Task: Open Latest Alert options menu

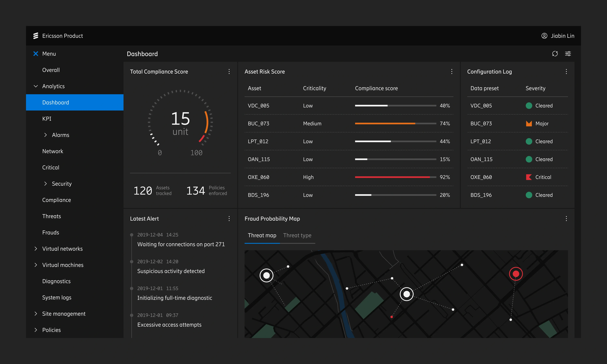Action: pyautogui.click(x=229, y=219)
